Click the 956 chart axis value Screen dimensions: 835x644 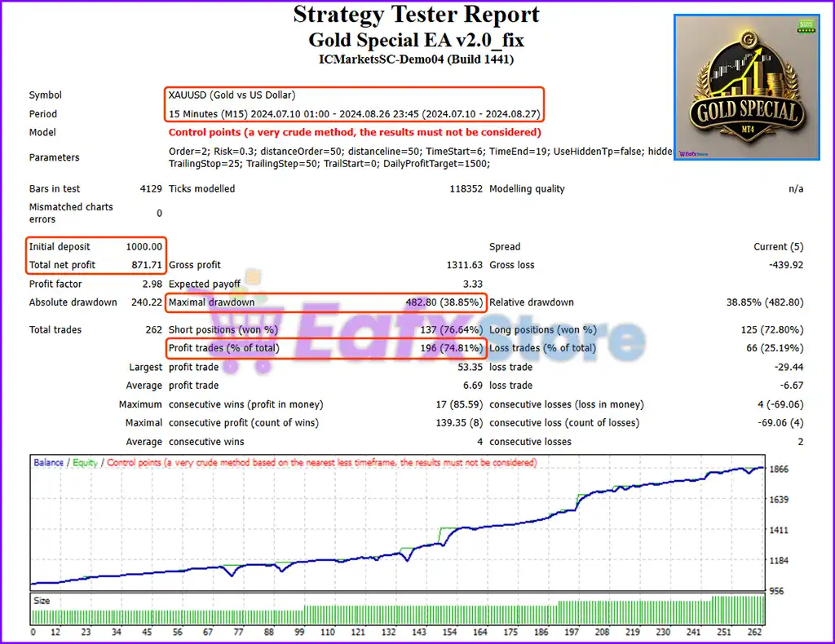tap(776, 591)
